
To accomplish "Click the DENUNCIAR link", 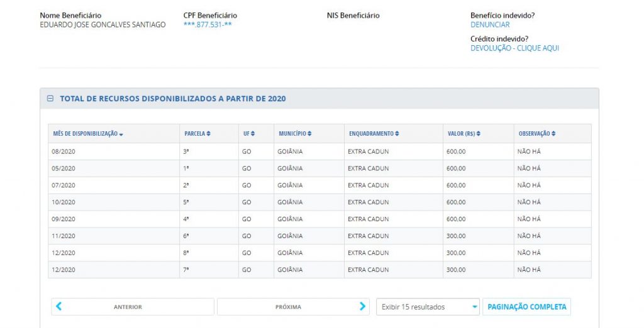I will click(x=490, y=25).
